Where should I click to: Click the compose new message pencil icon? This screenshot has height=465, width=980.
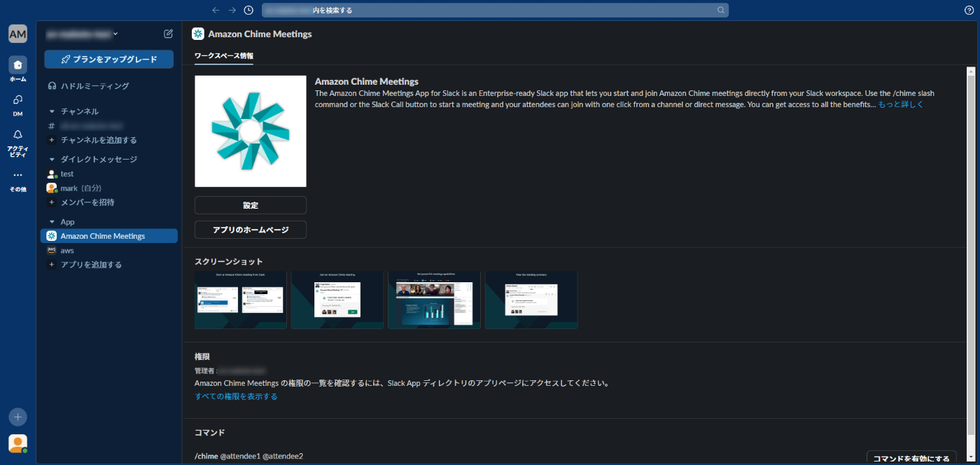[168, 34]
